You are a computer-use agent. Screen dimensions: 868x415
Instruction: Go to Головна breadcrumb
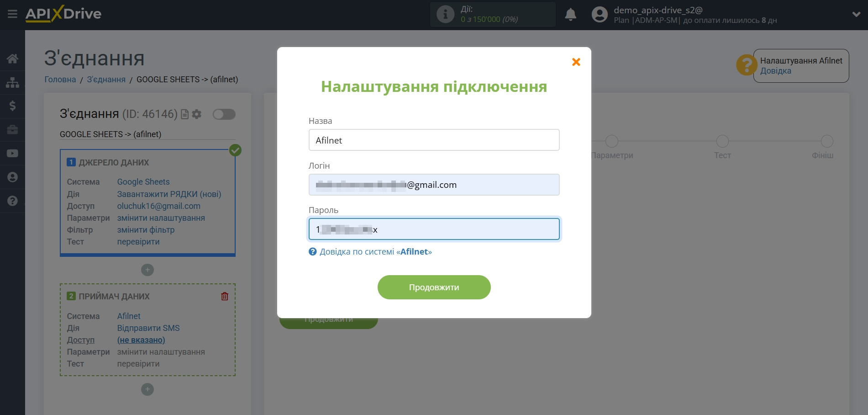coord(60,80)
